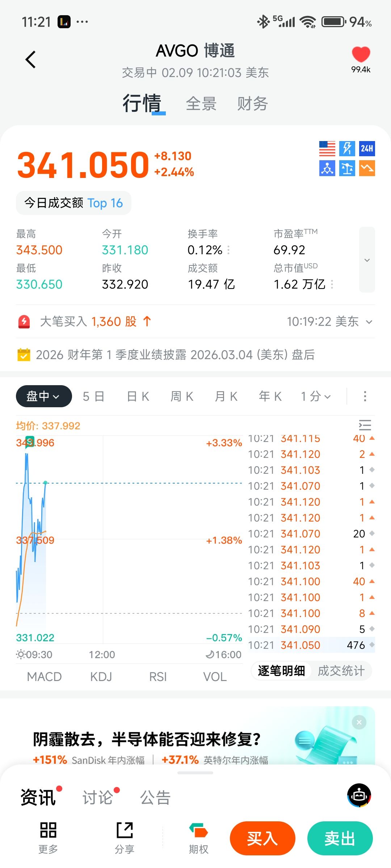Select the 日K chart tab

[138, 396]
